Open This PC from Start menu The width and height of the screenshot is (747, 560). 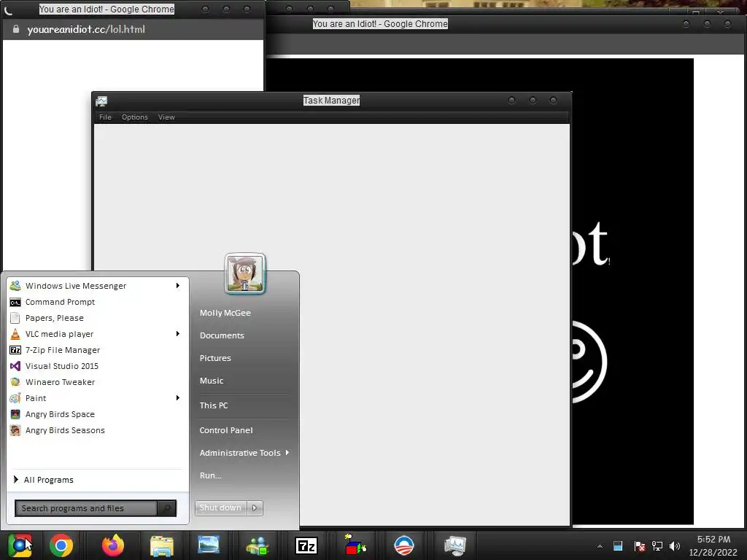[214, 405]
